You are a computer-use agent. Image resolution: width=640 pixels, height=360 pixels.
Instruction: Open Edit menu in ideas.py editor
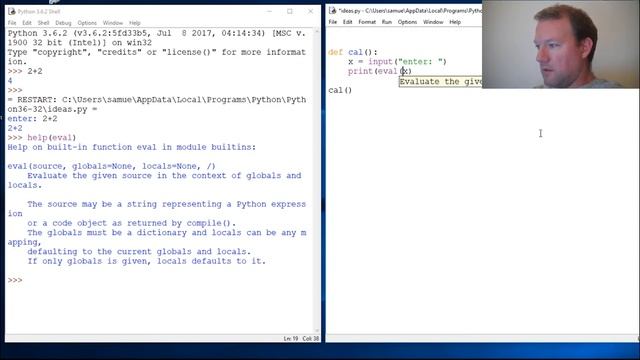pos(347,22)
